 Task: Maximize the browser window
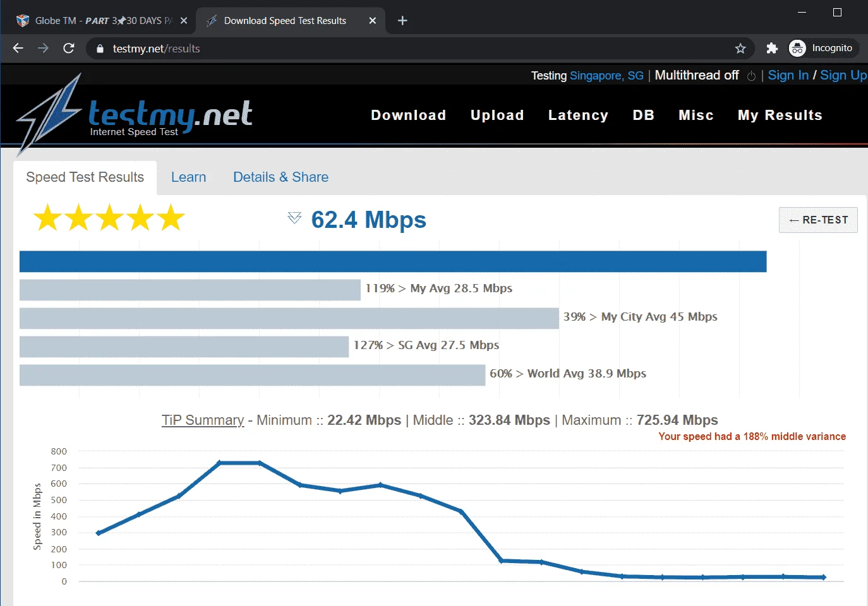[837, 12]
